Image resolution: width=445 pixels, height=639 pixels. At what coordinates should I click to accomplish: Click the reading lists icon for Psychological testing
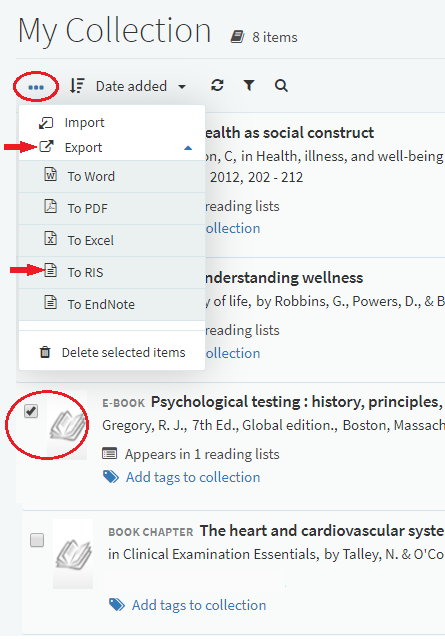110,453
